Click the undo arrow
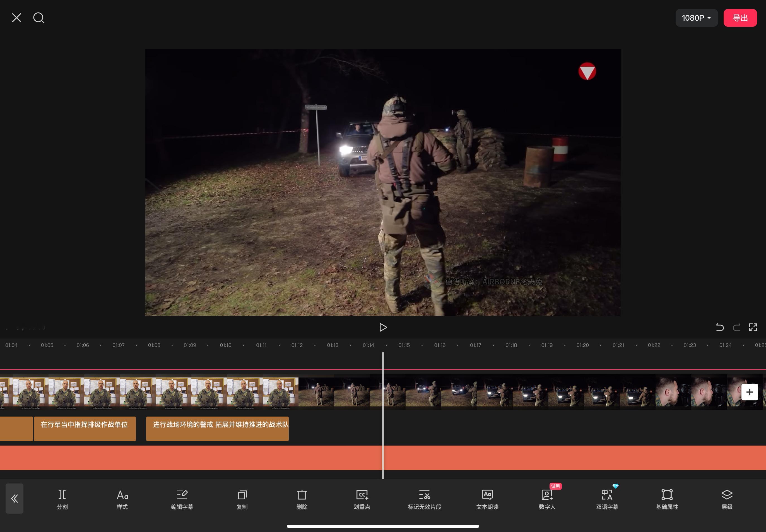The height and width of the screenshot is (532, 766). (720, 327)
